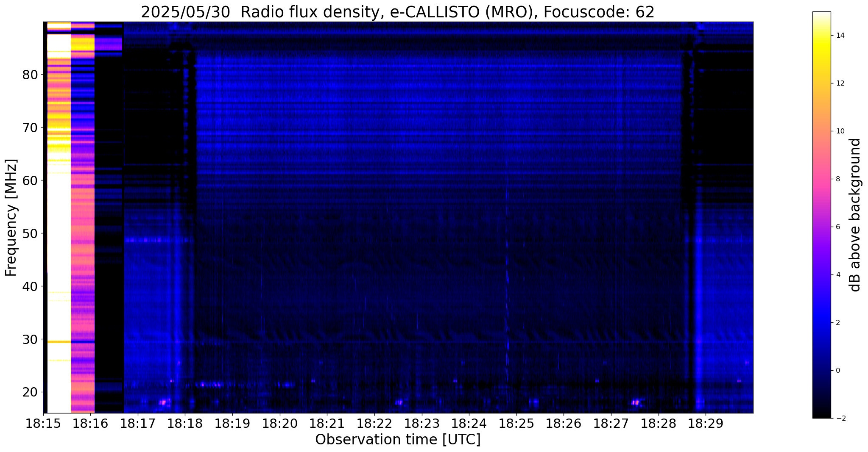
Task: Click the 18:25 time tick label
Action: [516, 424]
